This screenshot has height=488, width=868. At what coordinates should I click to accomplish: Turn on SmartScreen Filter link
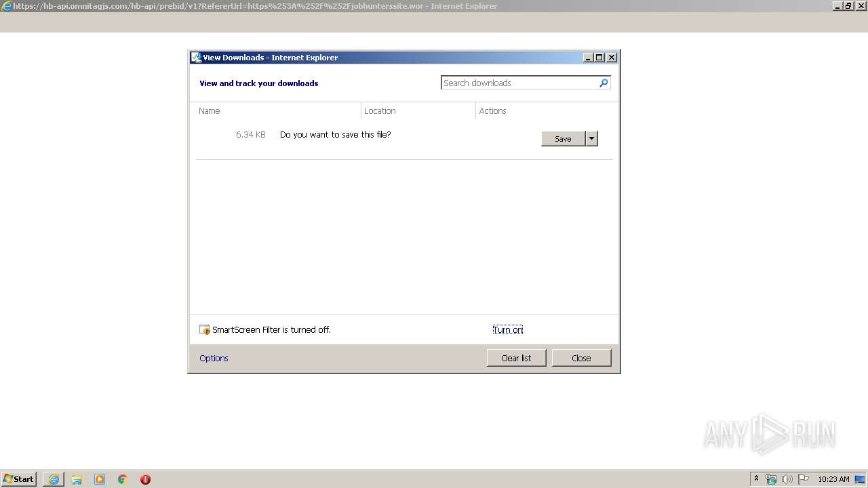click(x=507, y=330)
